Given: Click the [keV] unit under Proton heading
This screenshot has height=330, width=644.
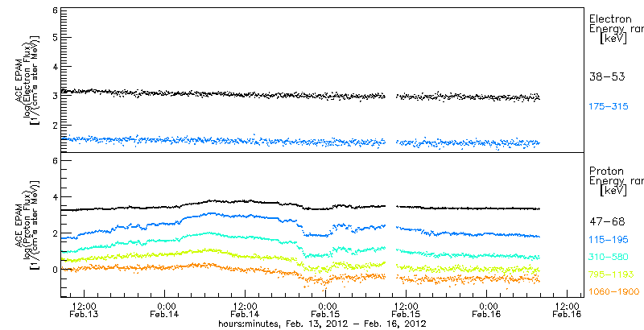Looking at the screenshot, I should pos(613,191).
